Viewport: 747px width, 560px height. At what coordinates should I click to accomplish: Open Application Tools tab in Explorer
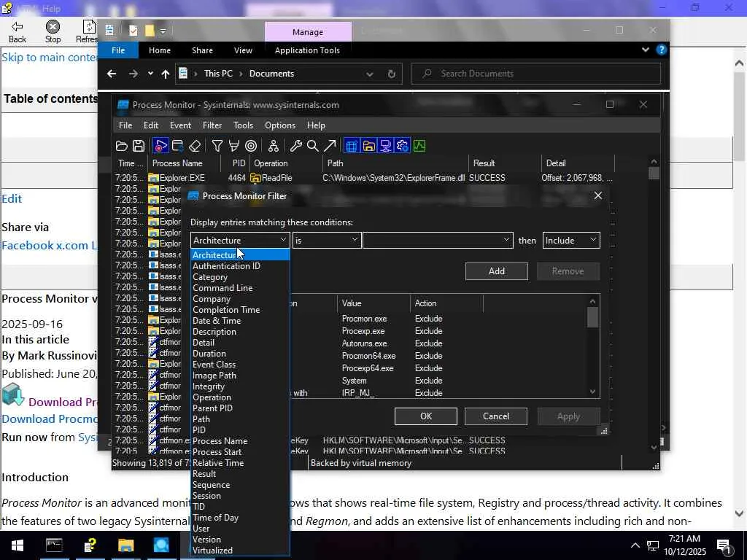point(307,50)
